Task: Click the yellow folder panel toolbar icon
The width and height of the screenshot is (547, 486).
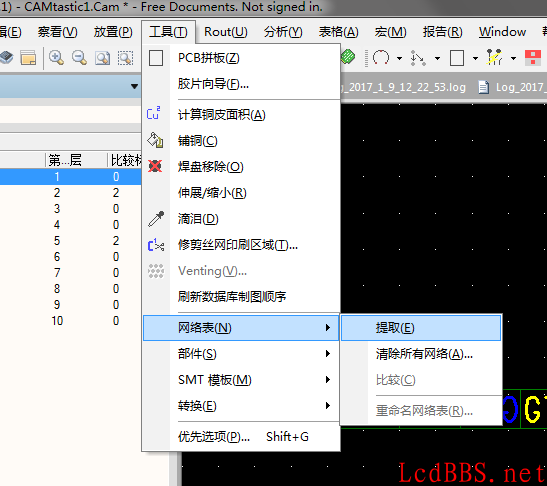Action: tap(28, 58)
